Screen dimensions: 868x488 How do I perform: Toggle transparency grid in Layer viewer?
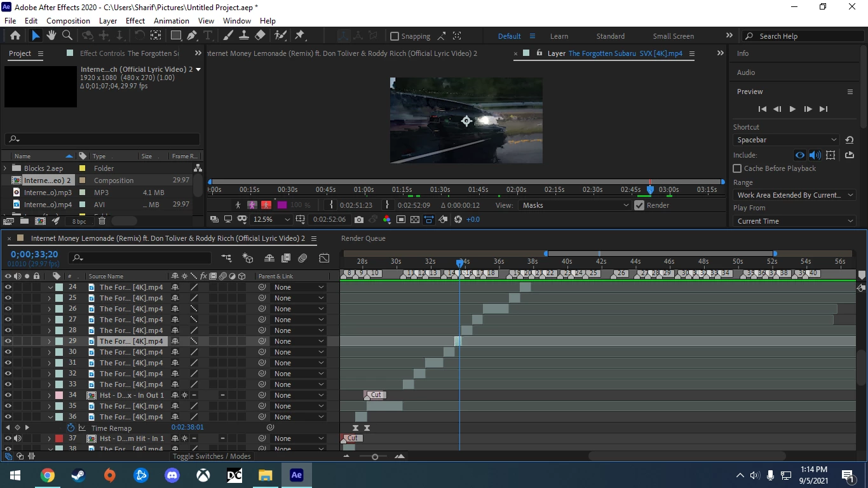click(x=414, y=219)
